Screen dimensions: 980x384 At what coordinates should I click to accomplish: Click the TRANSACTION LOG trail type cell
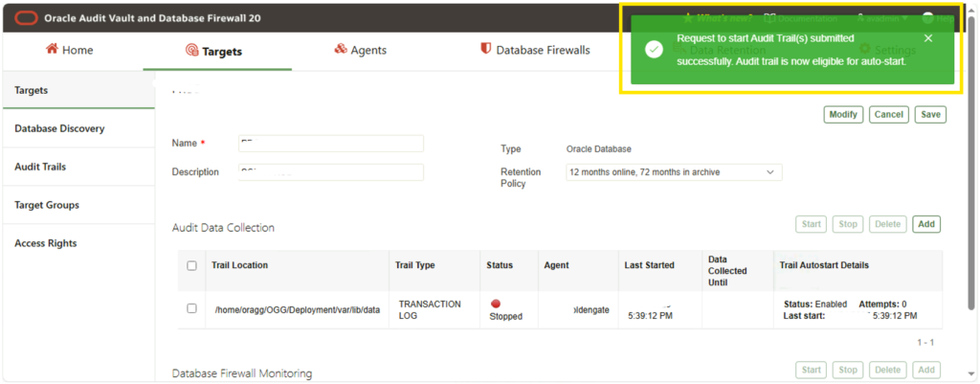point(430,309)
